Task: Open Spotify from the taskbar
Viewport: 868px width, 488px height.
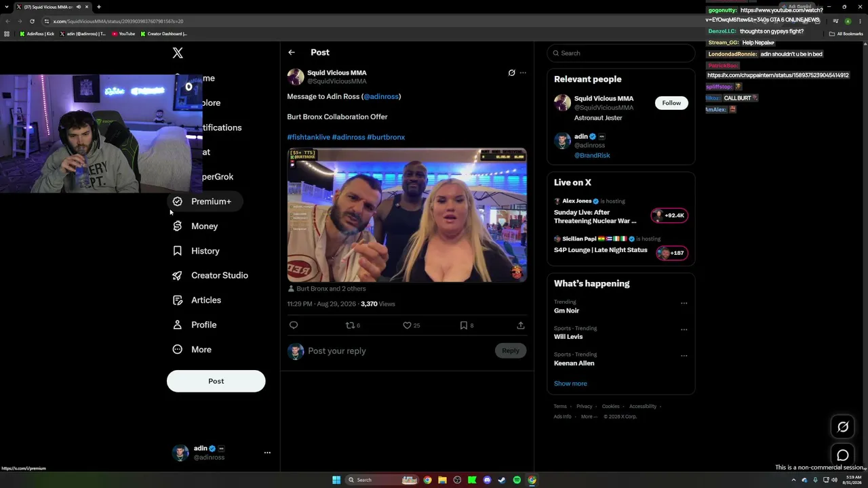Action: pos(517,480)
